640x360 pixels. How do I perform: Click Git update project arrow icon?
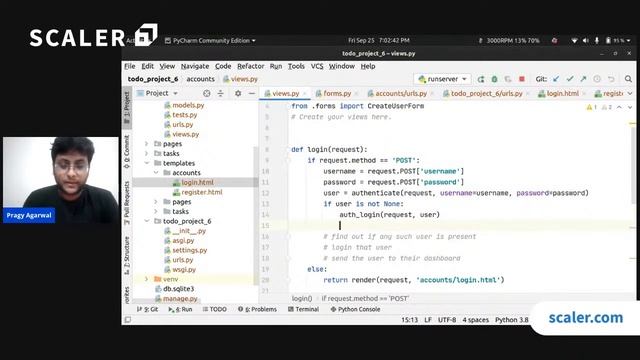(556, 79)
